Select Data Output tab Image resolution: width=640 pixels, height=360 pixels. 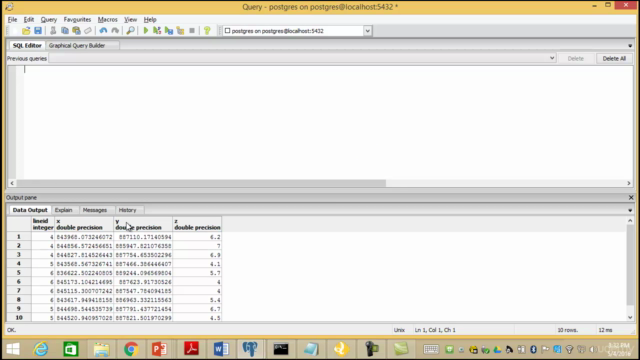(x=30, y=210)
